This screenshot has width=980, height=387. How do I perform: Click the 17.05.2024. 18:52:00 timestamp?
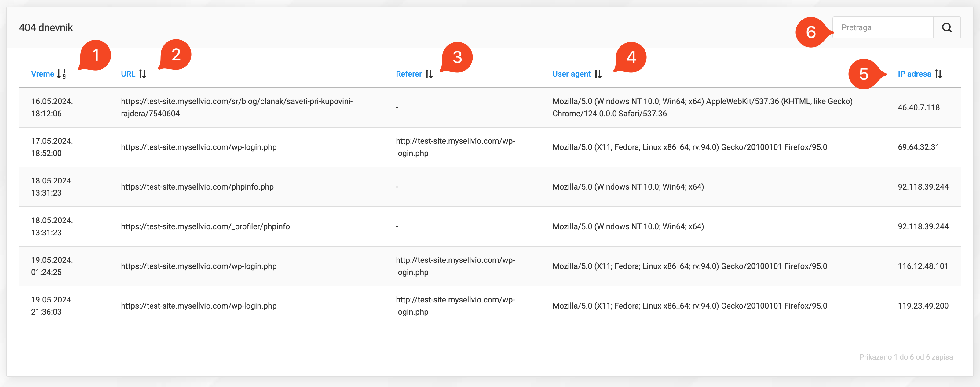tap(52, 147)
